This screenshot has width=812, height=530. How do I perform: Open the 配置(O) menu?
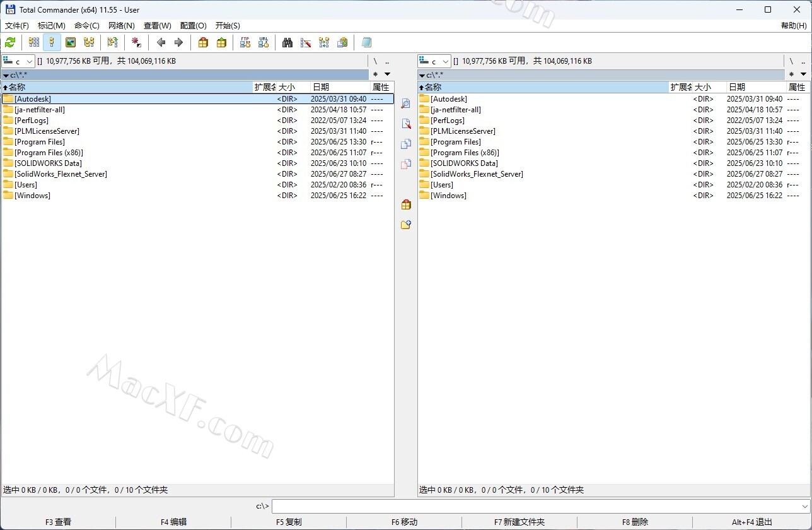pyautogui.click(x=194, y=26)
